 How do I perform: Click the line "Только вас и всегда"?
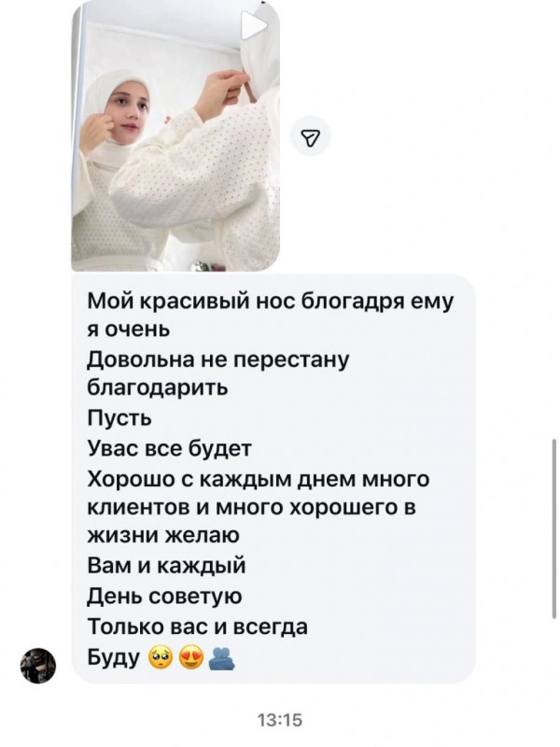coord(198,627)
